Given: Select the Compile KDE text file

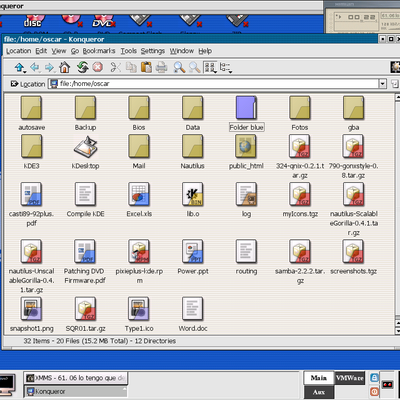Looking at the screenshot, I should (x=85, y=199).
